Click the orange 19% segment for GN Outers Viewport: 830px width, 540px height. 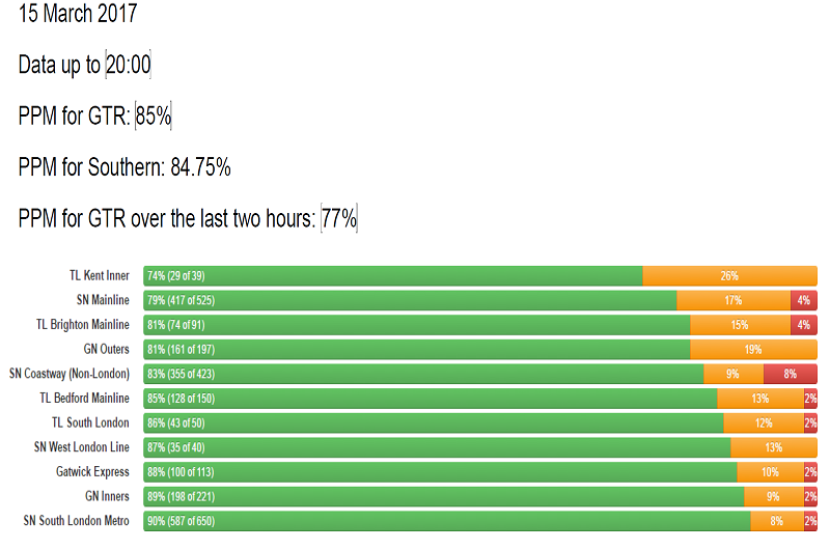[753, 349]
